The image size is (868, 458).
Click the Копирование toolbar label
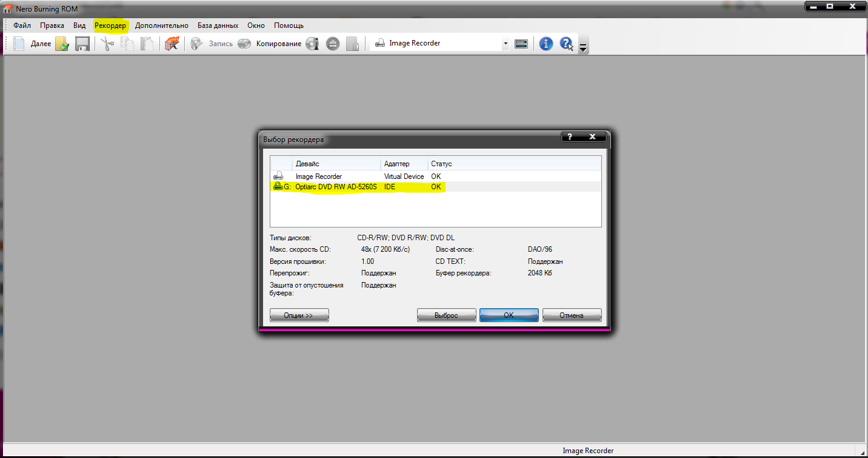(279, 44)
